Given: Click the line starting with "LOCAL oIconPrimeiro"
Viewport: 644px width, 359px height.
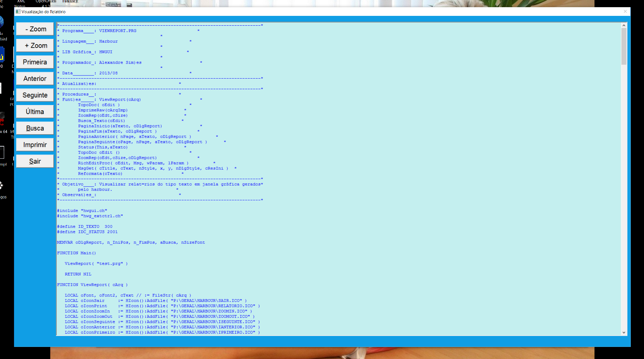Looking at the screenshot, I should pos(163,333).
